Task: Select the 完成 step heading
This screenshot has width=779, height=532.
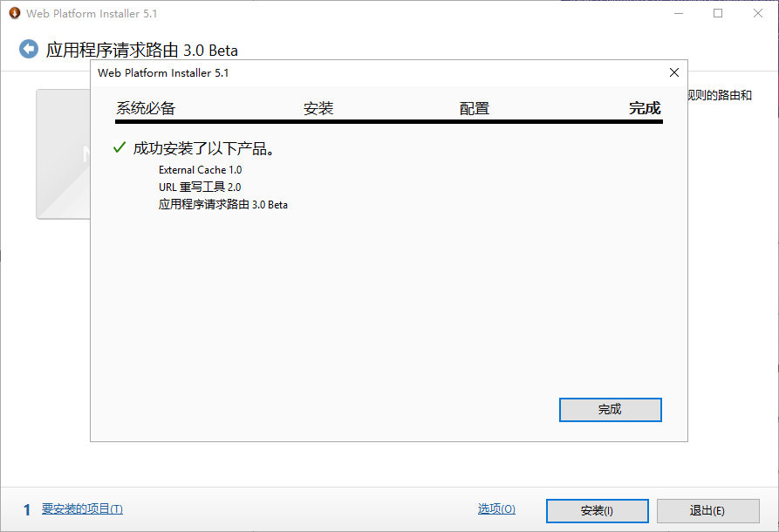Action: click(645, 108)
